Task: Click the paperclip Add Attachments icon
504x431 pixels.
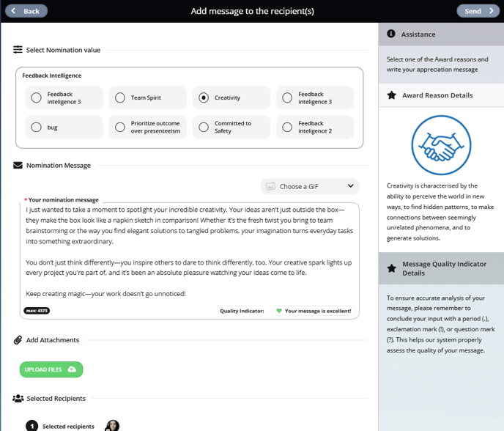Action: (x=18, y=340)
